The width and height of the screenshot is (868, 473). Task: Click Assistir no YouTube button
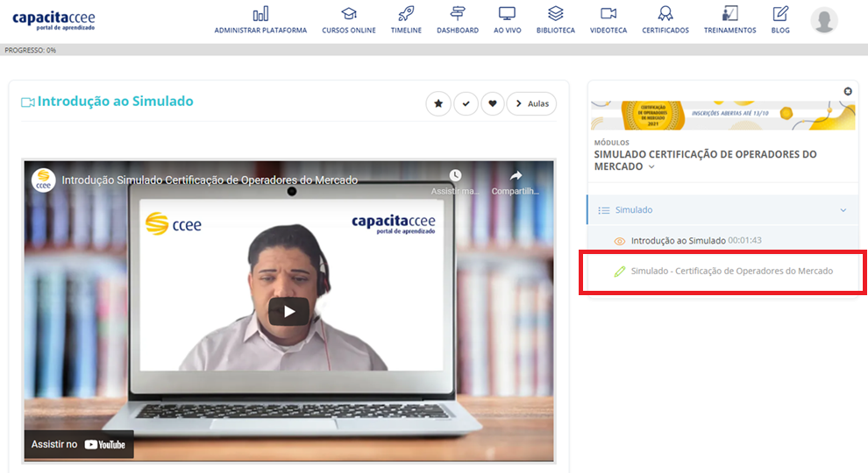point(79,444)
